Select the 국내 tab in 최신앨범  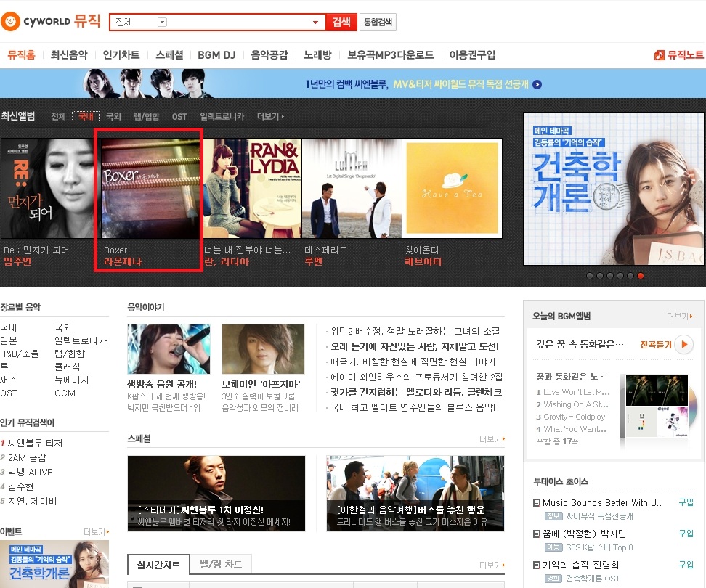(86, 117)
